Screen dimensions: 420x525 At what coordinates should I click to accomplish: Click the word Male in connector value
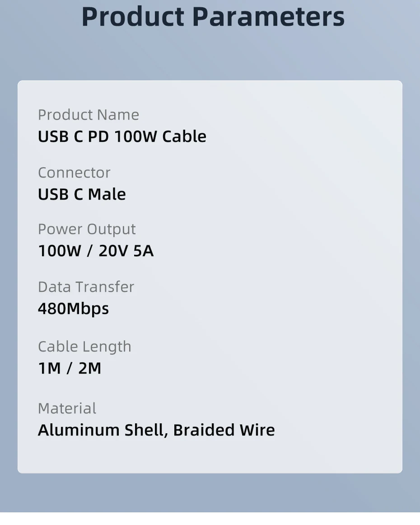click(x=107, y=194)
